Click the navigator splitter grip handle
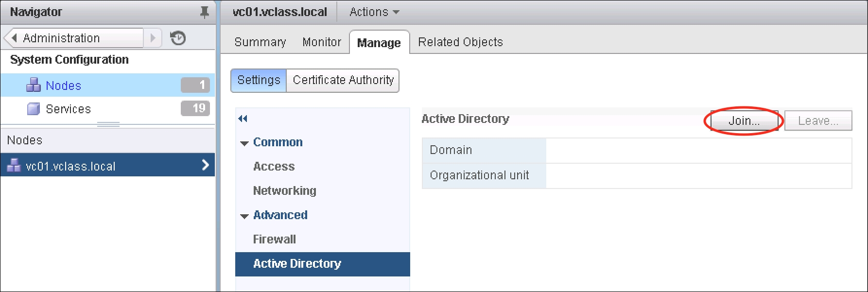Image resolution: width=868 pixels, height=292 pixels. [x=108, y=125]
